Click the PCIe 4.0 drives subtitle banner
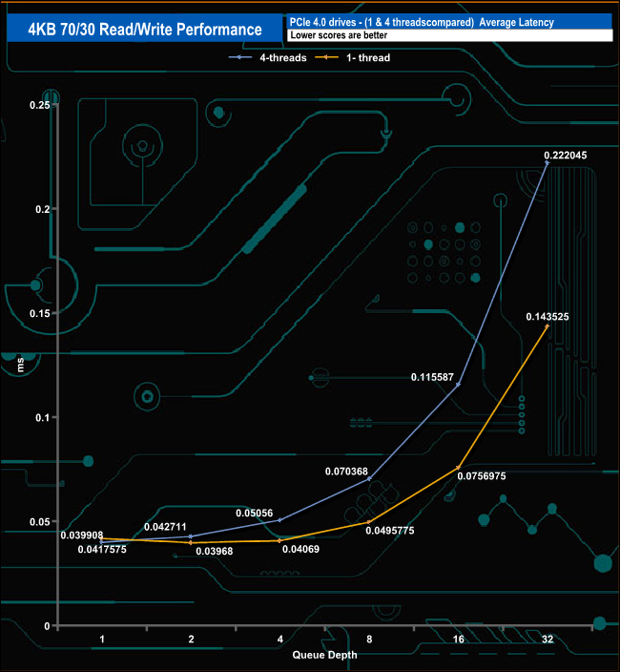This screenshot has width=620, height=672. coord(449,22)
